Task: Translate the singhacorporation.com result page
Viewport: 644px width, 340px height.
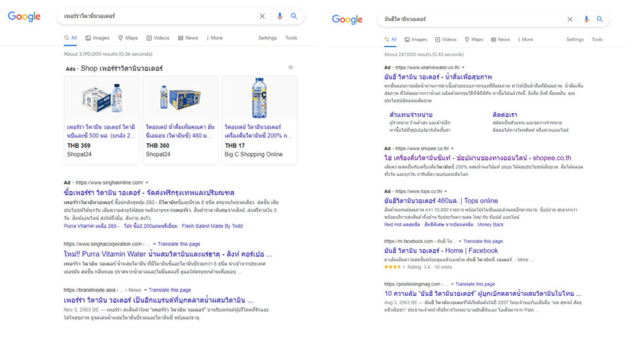Action: [x=179, y=244]
